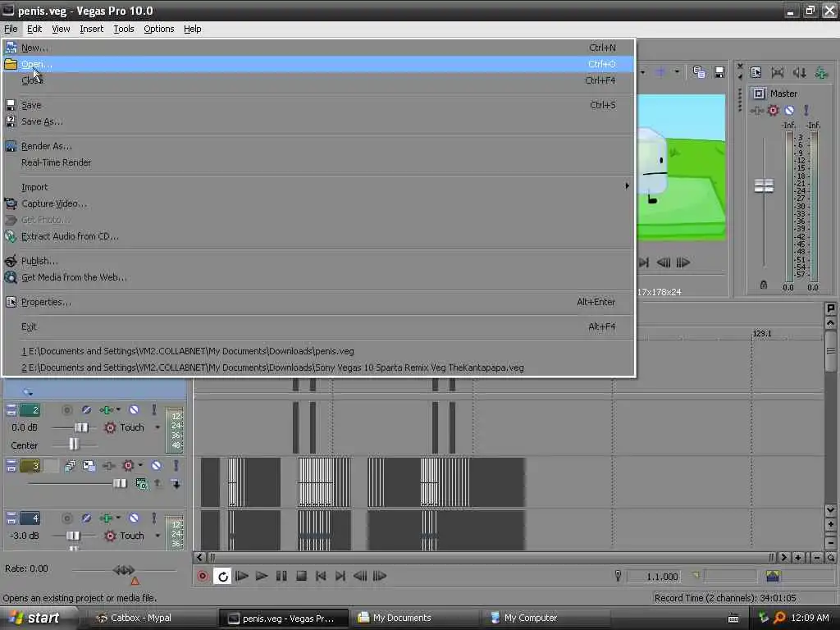Select Open... in the File menu

[x=319, y=64]
